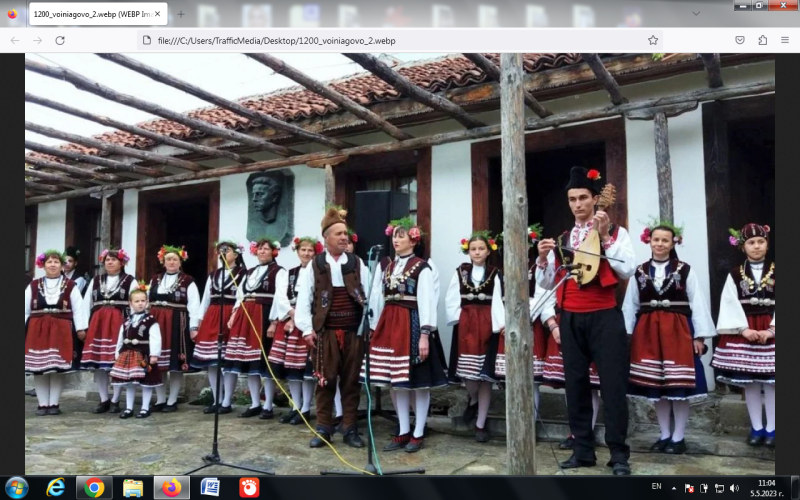800x500 pixels.
Task: Open Google Chrome from taskbar
Action: (94, 488)
